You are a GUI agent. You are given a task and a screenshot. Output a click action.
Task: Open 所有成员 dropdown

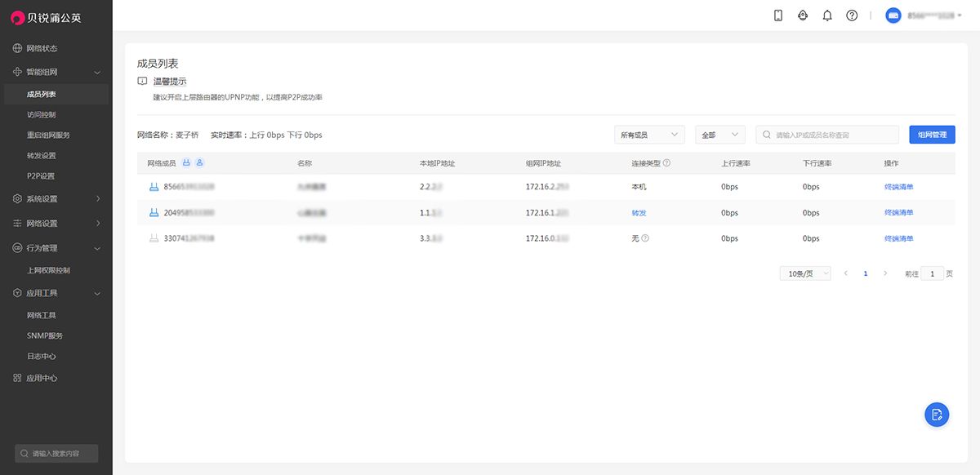(x=649, y=135)
